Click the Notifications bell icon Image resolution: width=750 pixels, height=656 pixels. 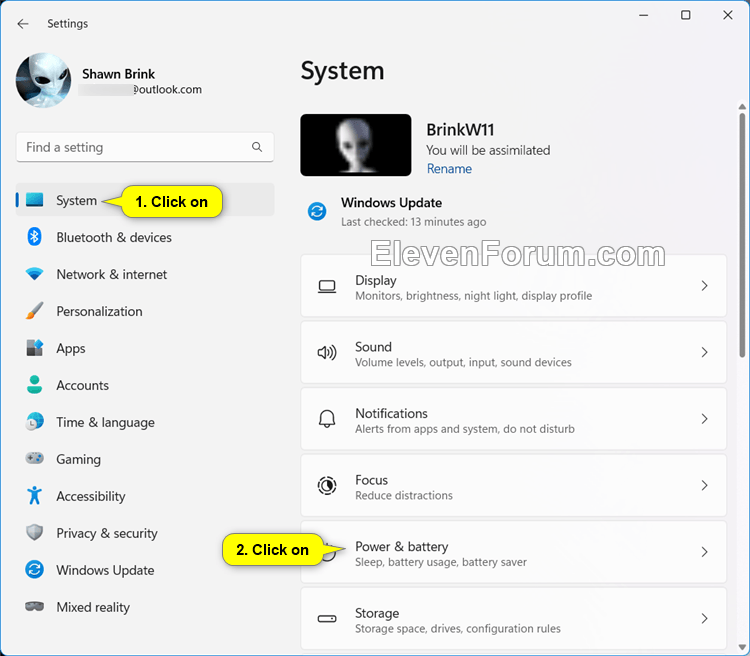tap(327, 419)
